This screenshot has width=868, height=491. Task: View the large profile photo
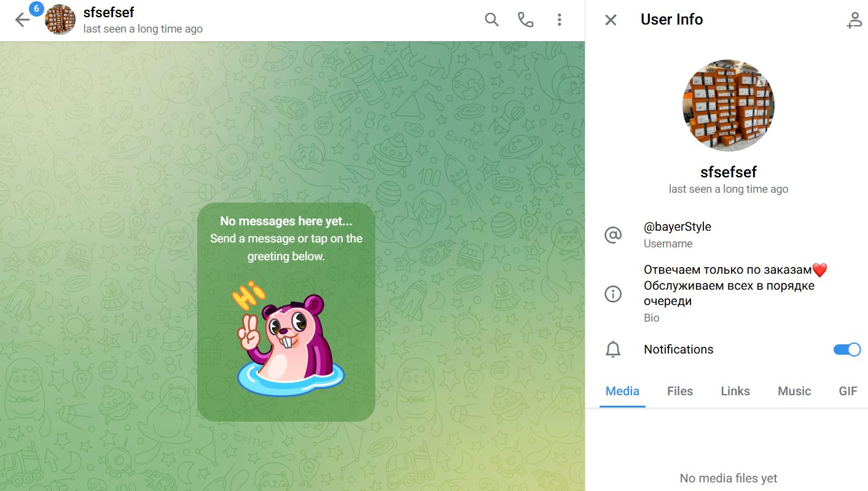(729, 106)
